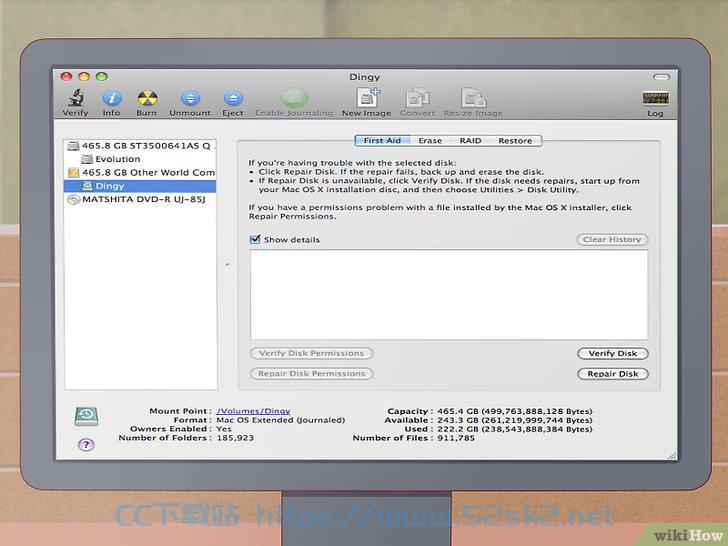
Task: Click the Convert toolbar icon
Action: (417, 98)
